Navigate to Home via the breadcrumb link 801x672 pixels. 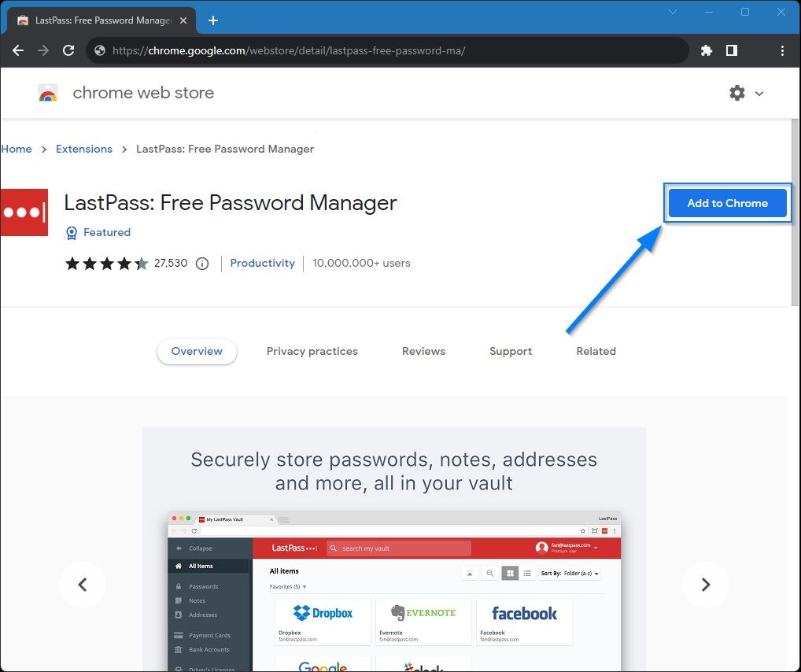[16, 149]
